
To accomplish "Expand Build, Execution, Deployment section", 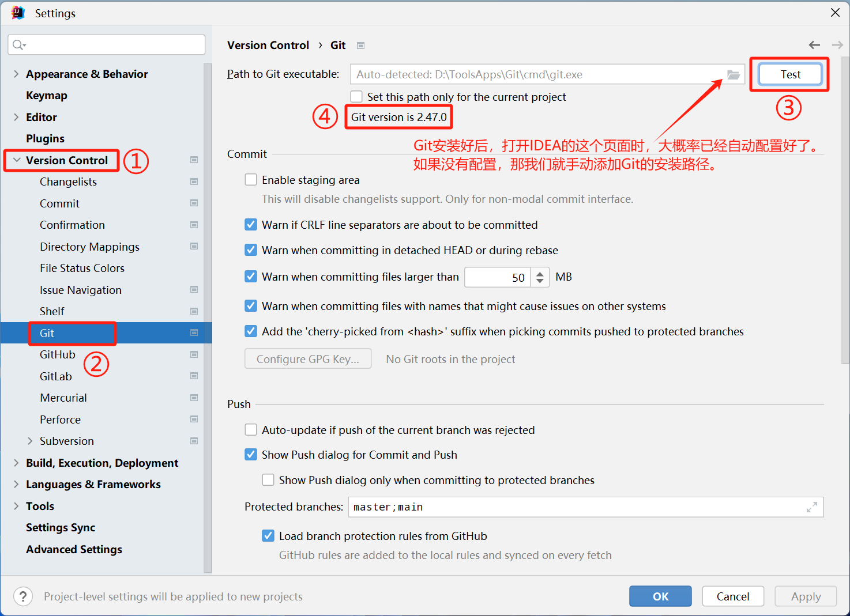I will click(16, 463).
